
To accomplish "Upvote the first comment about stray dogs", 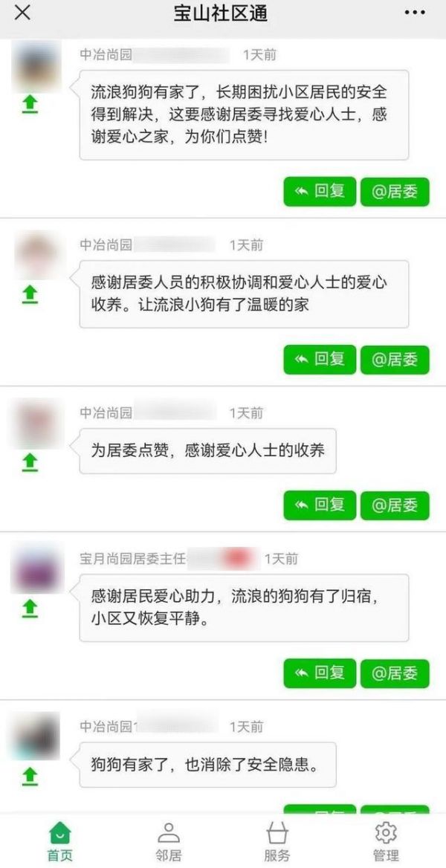I will coord(30,104).
